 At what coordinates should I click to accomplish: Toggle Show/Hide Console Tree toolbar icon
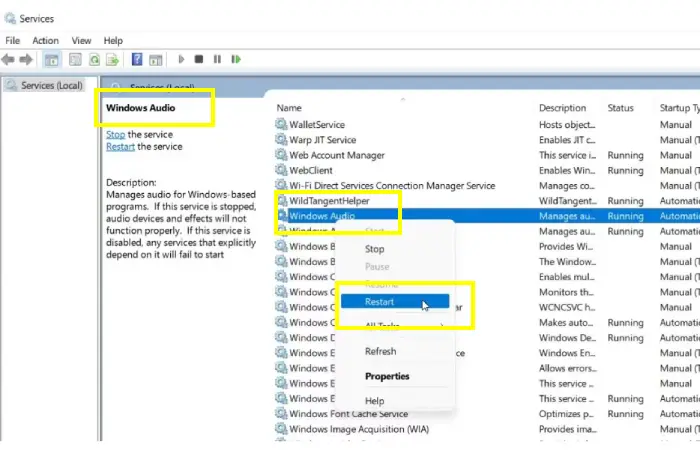52,59
